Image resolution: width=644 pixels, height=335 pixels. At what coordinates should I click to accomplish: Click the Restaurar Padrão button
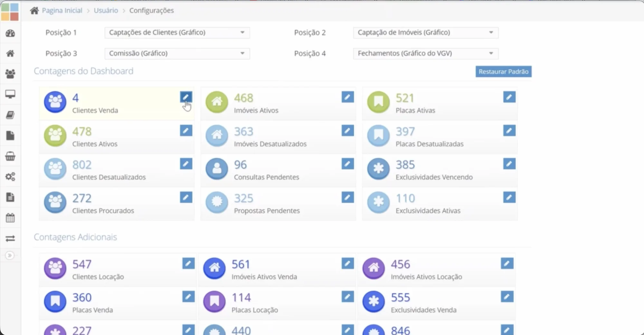click(x=504, y=72)
